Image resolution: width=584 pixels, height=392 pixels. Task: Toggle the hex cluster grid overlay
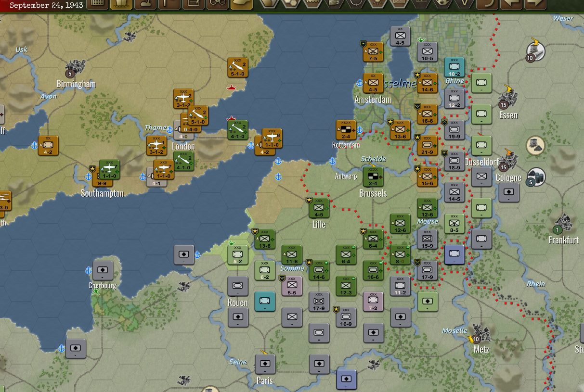click(x=291, y=3)
